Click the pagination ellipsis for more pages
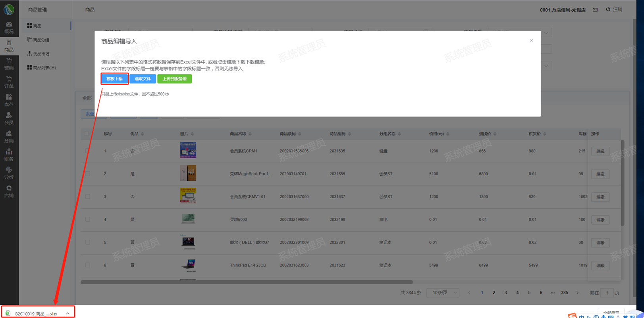This screenshot has width=644, height=318. point(553,293)
